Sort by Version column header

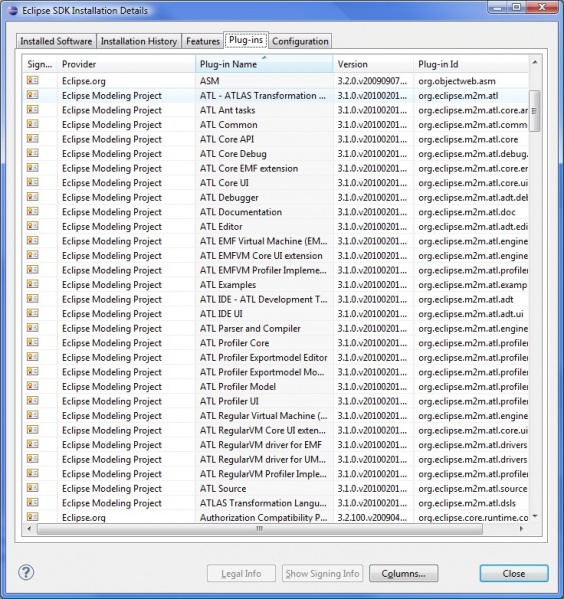click(373, 64)
